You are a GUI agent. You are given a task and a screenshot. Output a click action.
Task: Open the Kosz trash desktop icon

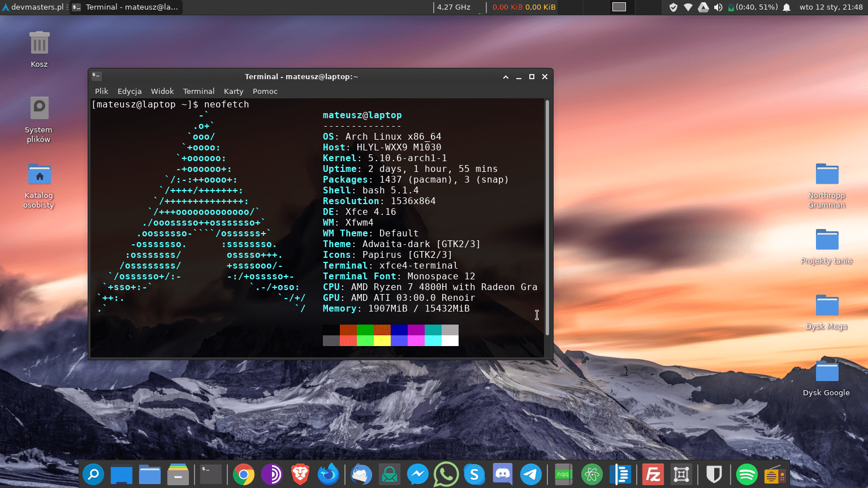[39, 49]
